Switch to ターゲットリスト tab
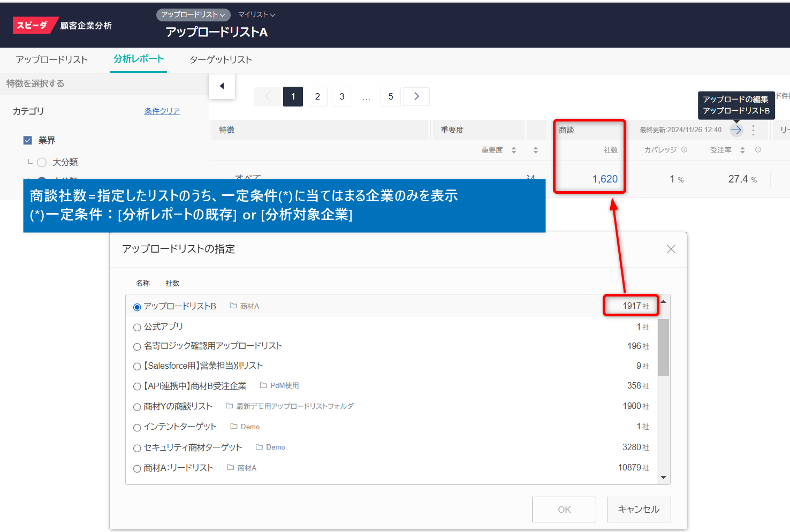This screenshot has width=790, height=532. pos(221,59)
